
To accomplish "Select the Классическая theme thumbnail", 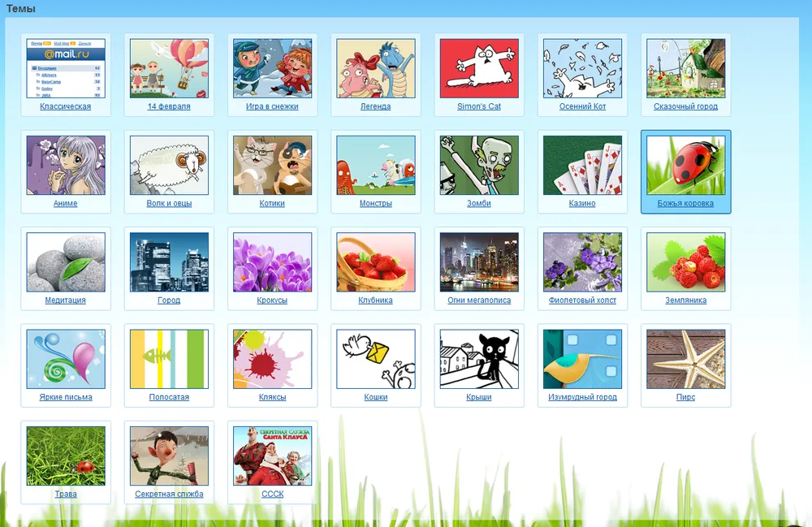I will pyautogui.click(x=66, y=68).
